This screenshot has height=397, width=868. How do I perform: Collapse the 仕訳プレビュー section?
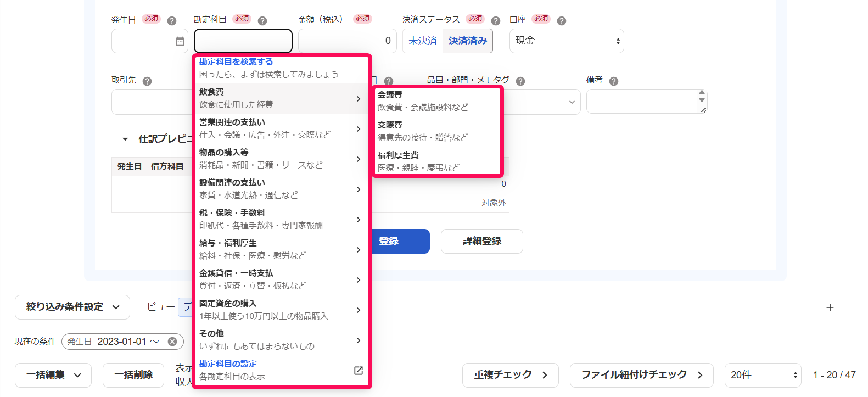(125, 139)
